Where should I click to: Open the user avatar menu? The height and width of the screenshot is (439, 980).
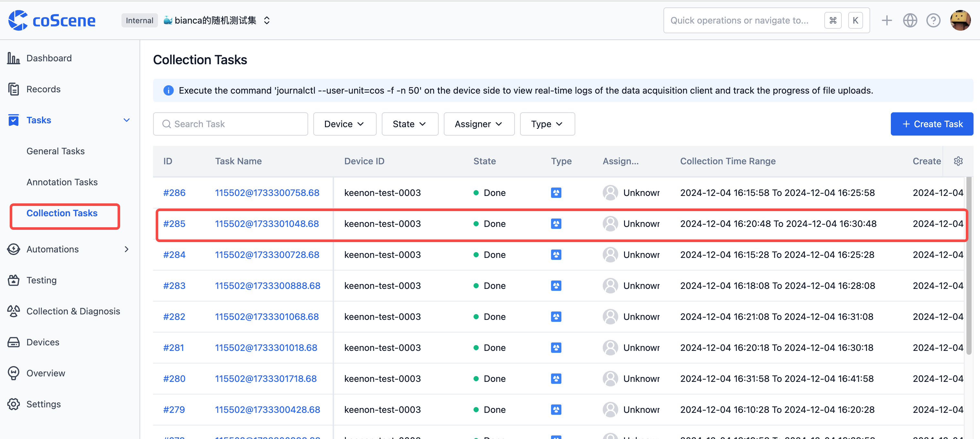pyautogui.click(x=961, y=20)
